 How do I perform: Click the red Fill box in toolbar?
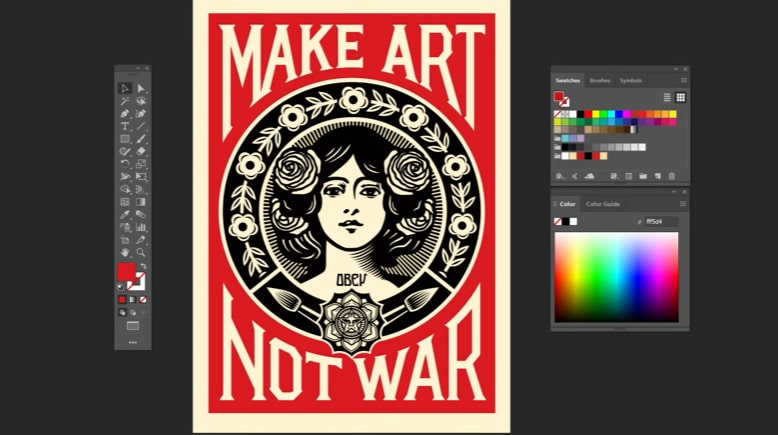tap(126, 272)
